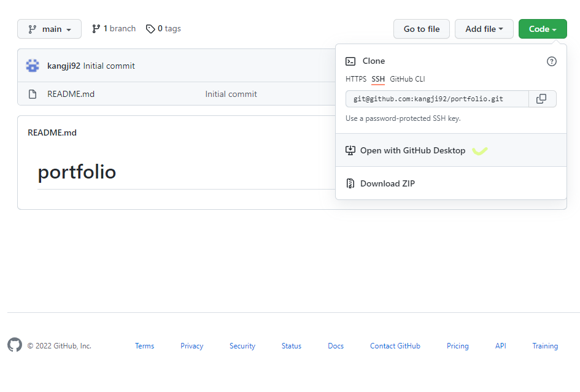
Task: View the 0 tags link
Action: pyautogui.click(x=163, y=28)
